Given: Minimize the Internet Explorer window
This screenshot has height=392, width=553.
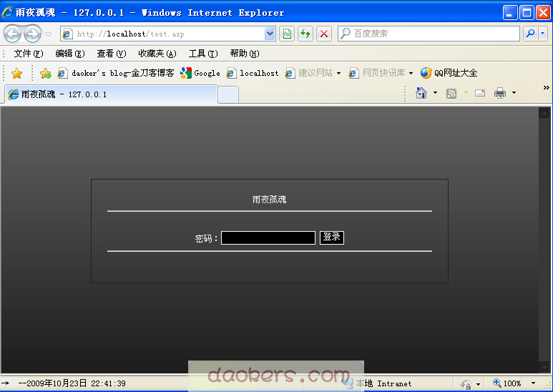Looking at the screenshot, I should (x=510, y=13).
